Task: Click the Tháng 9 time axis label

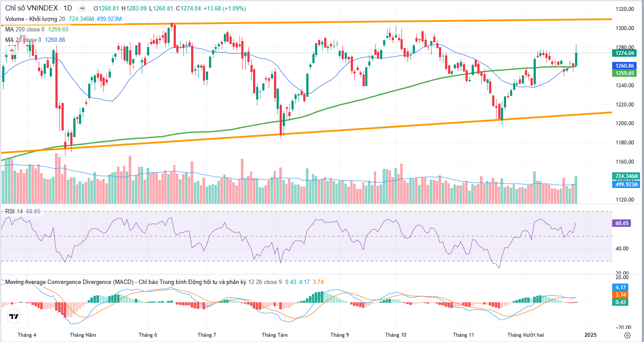Action: [x=339, y=335]
